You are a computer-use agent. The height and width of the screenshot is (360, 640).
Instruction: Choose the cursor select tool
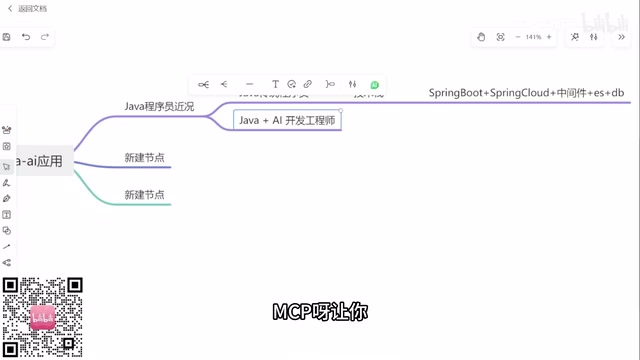(7, 167)
